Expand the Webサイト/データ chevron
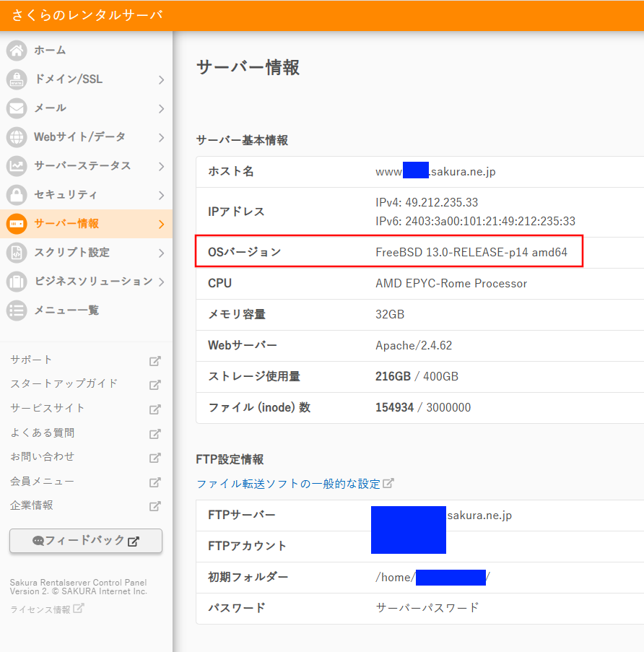This screenshot has width=644, height=652. tap(161, 138)
